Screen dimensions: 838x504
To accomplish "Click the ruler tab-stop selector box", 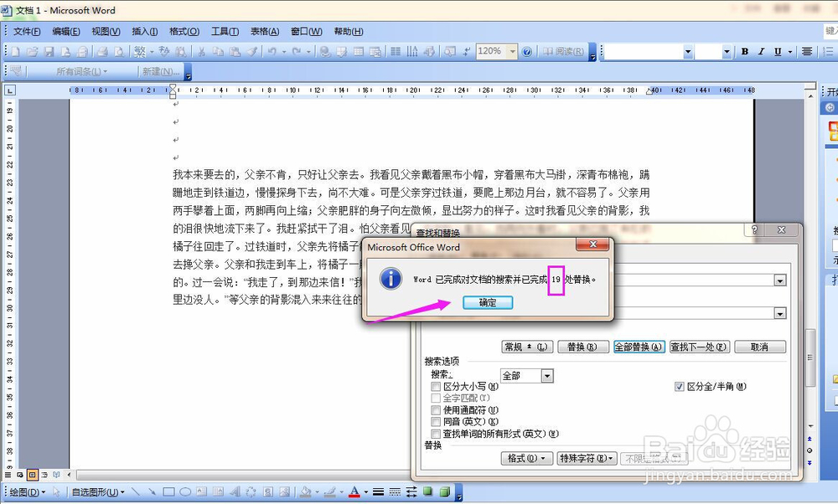I will [9, 90].
